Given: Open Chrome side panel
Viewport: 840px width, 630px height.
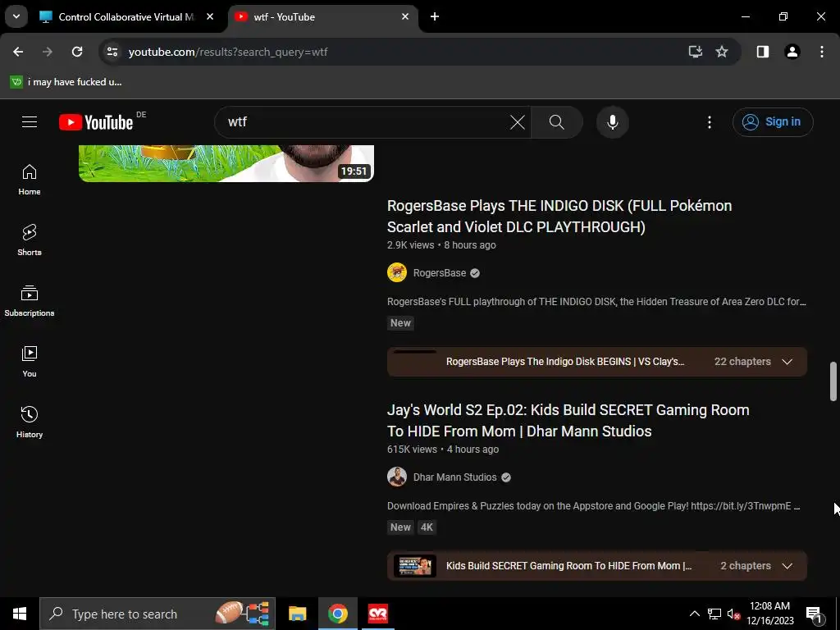Looking at the screenshot, I should coord(763,52).
